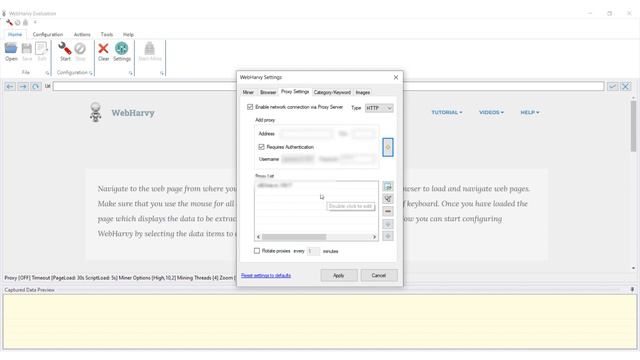Screen dimensions: 640x360
Task: Click the rotate minutes input field
Action: (313, 251)
